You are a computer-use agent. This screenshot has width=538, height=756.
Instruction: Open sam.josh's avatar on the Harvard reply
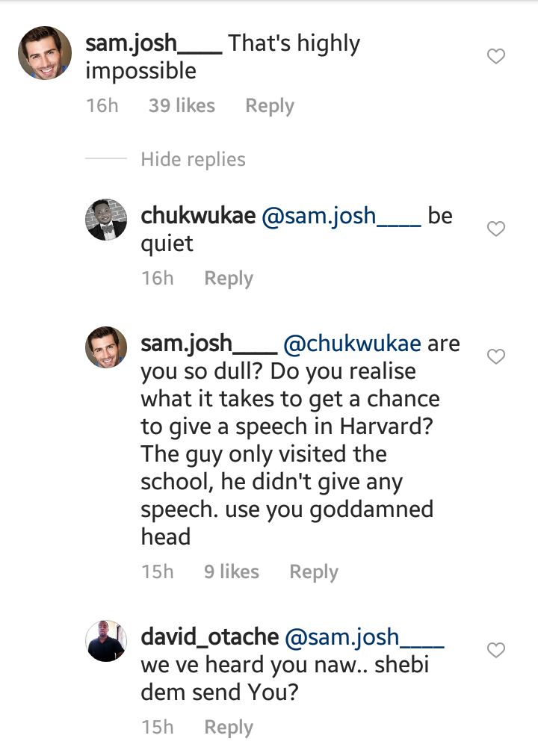[105, 347]
